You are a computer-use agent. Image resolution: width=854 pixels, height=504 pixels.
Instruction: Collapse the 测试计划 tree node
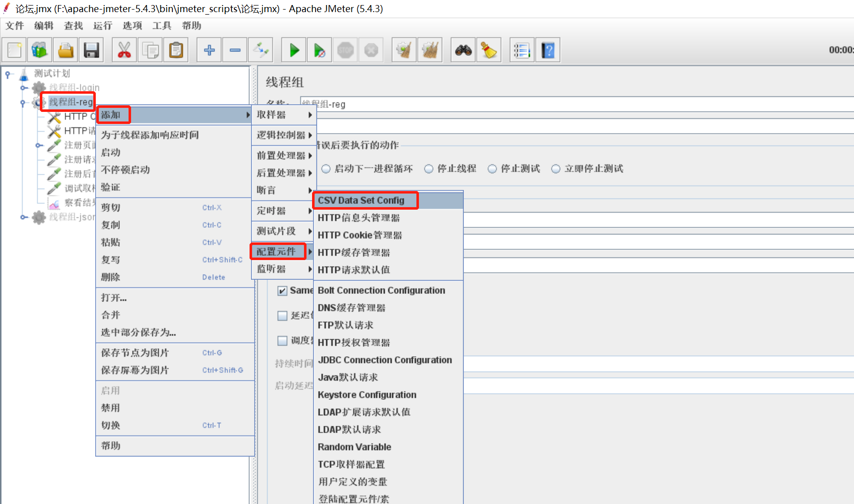point(8,75)
